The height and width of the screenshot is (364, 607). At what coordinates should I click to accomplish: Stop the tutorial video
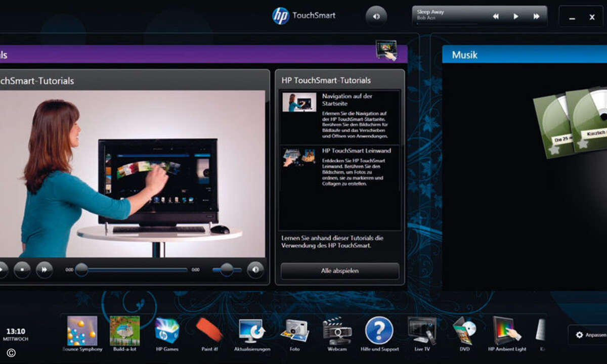(22, 270)
